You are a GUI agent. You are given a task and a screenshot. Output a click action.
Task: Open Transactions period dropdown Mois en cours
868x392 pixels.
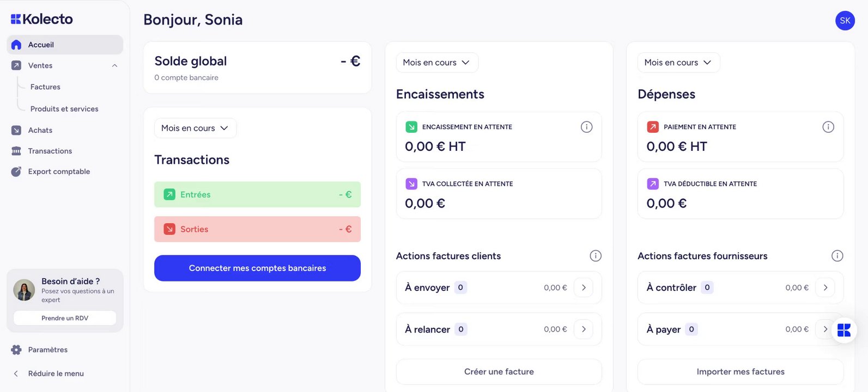pyautogui.click(x=195, y=128)
